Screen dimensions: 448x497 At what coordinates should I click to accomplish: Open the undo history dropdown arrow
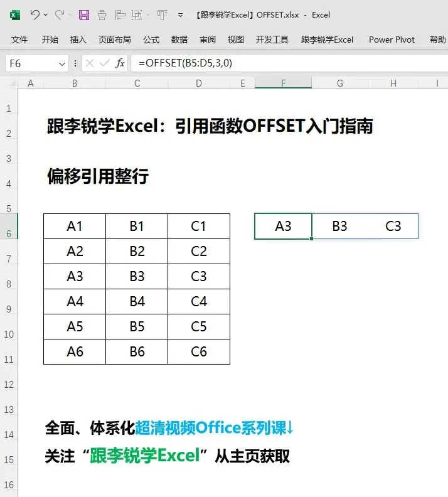[46, 15]
